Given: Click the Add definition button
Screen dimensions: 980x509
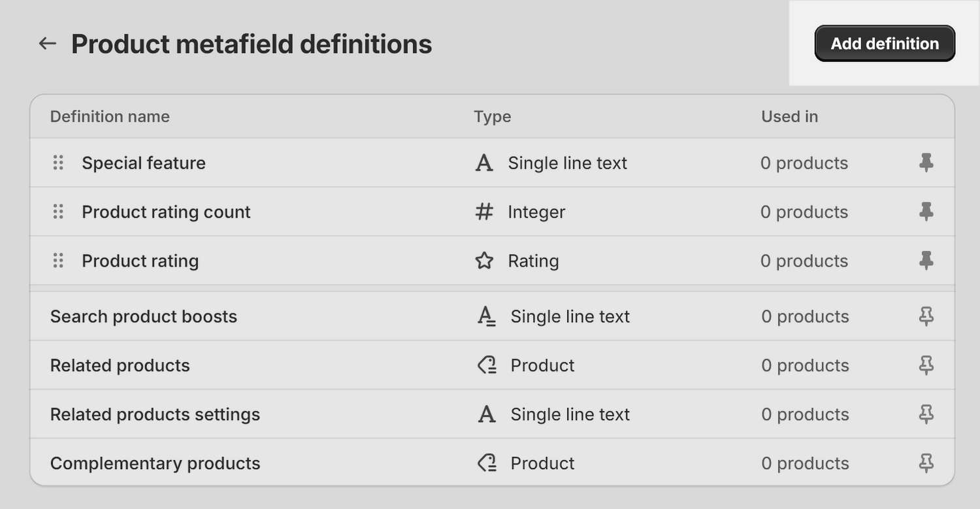Looking at the screenshot, I should click(885, 44).
